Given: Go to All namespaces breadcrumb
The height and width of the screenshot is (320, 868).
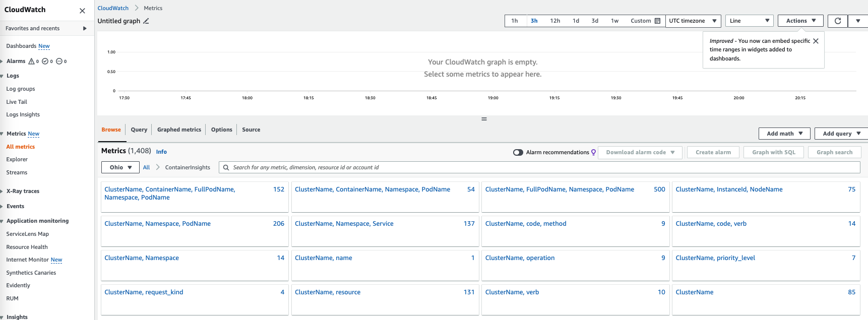Looking at the screenshot, I should click(x=146, y=167).
